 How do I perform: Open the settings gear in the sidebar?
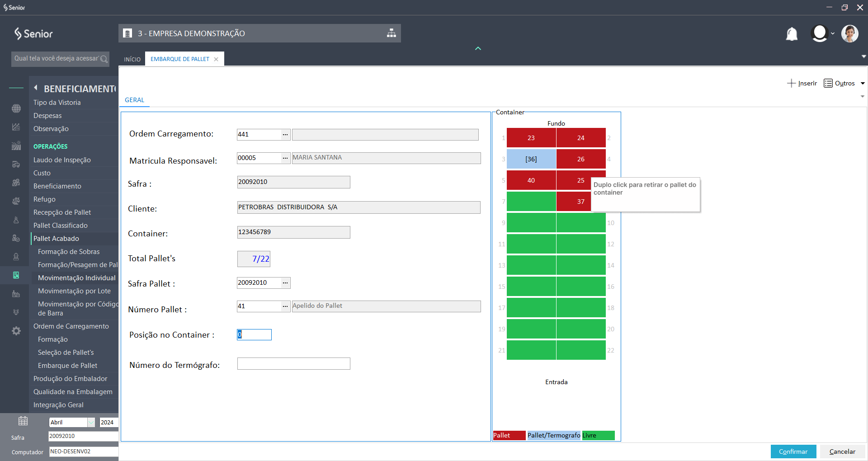(x=16, y=331)
